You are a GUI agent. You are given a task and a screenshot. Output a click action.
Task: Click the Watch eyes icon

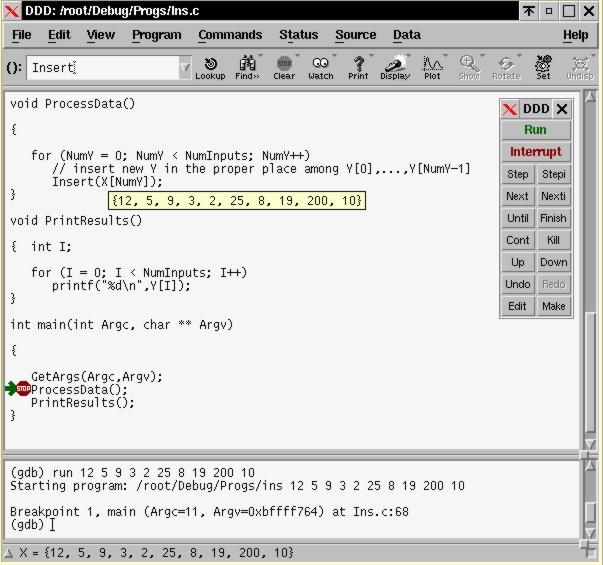(321, 67)
